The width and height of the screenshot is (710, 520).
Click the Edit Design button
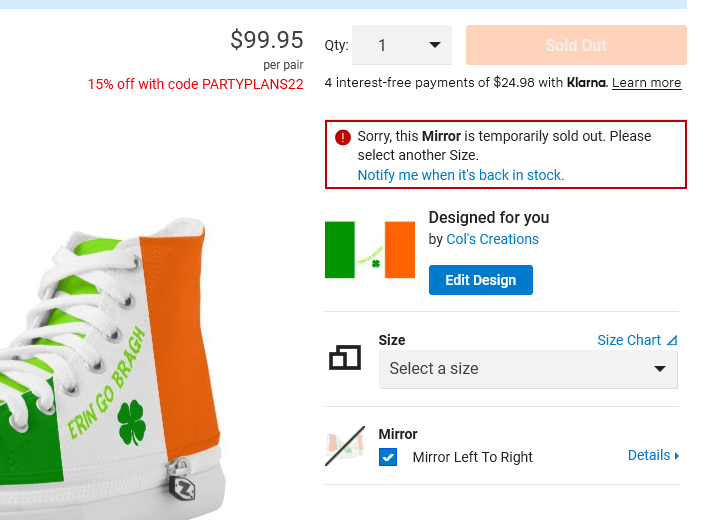480,280
